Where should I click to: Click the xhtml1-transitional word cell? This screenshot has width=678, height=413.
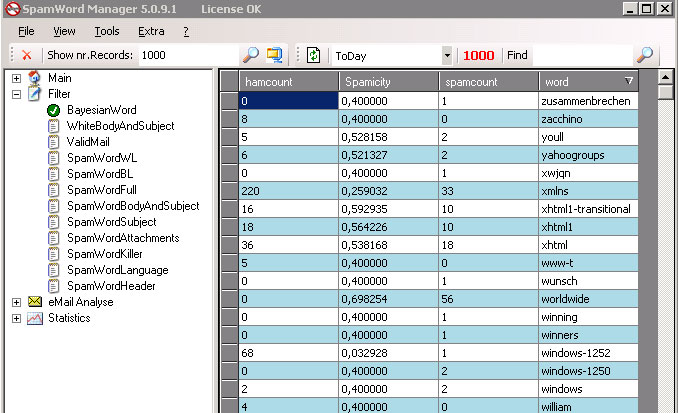click(588, 209)
